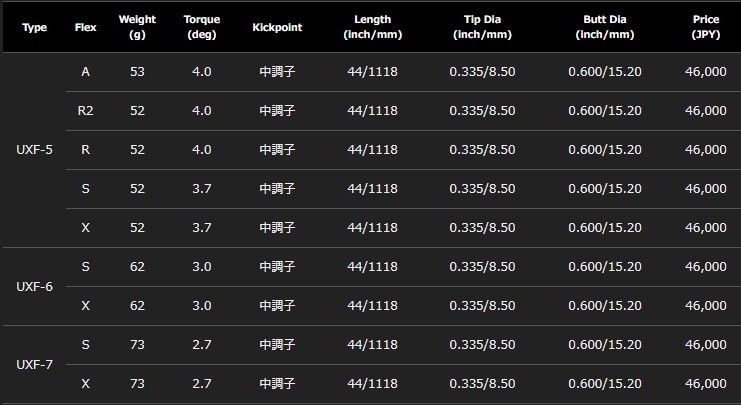
Task: Select the Kickpoint column header
Action: [277, 27]
